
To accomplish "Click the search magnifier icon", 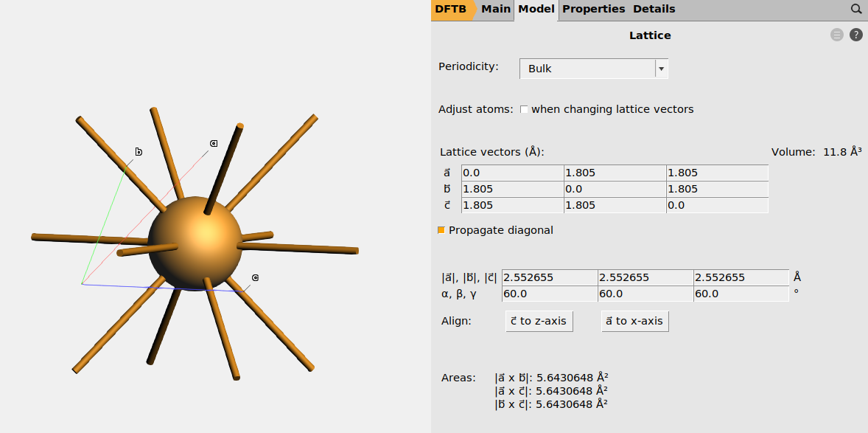I will point(855,10).
